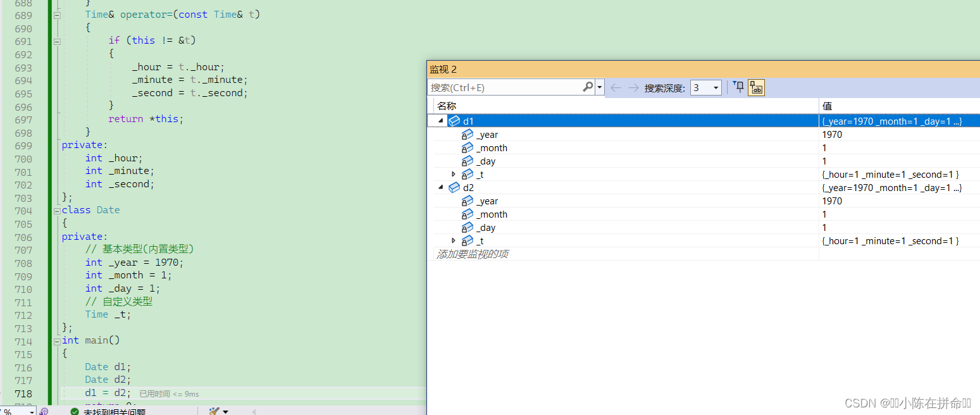
Task: Click the private field icon of d1's _t
Action: point(468,174)
